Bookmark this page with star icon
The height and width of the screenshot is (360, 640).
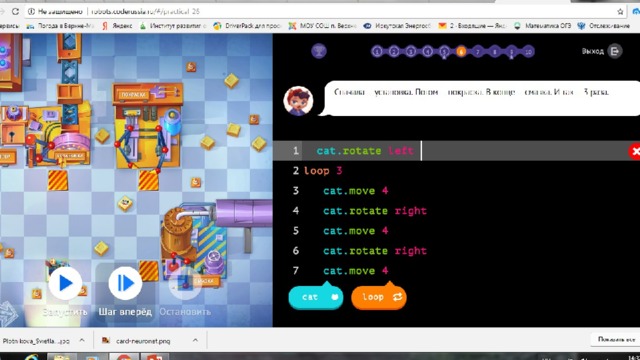[620, 11]
